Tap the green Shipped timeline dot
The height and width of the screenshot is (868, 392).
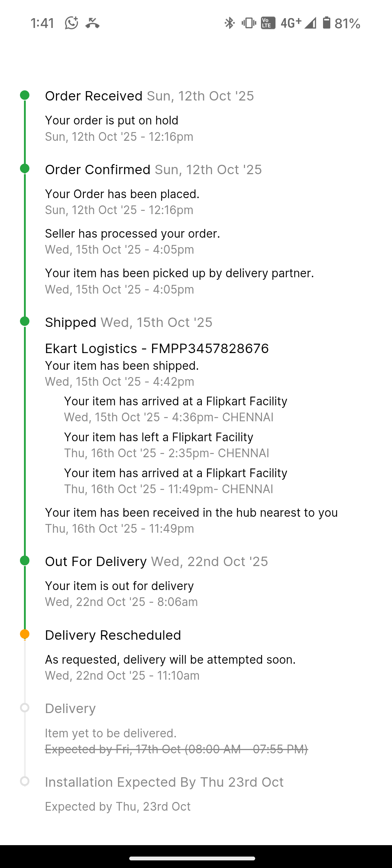pos(25,322)
